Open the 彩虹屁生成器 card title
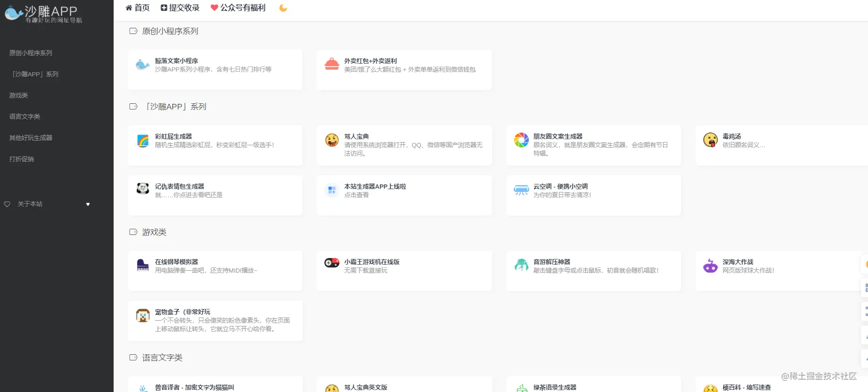 [x=174, y=136]
